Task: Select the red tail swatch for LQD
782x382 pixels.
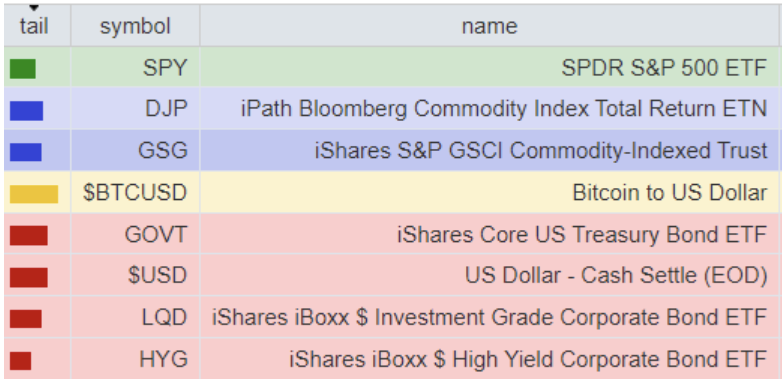Action: (25, 319)
